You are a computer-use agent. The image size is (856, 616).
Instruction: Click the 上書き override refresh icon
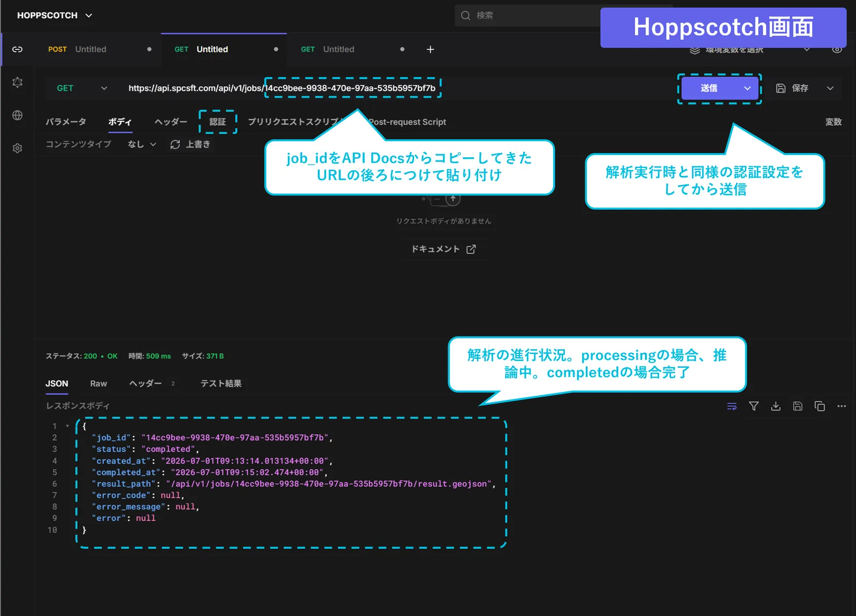(x=175, y=144)
